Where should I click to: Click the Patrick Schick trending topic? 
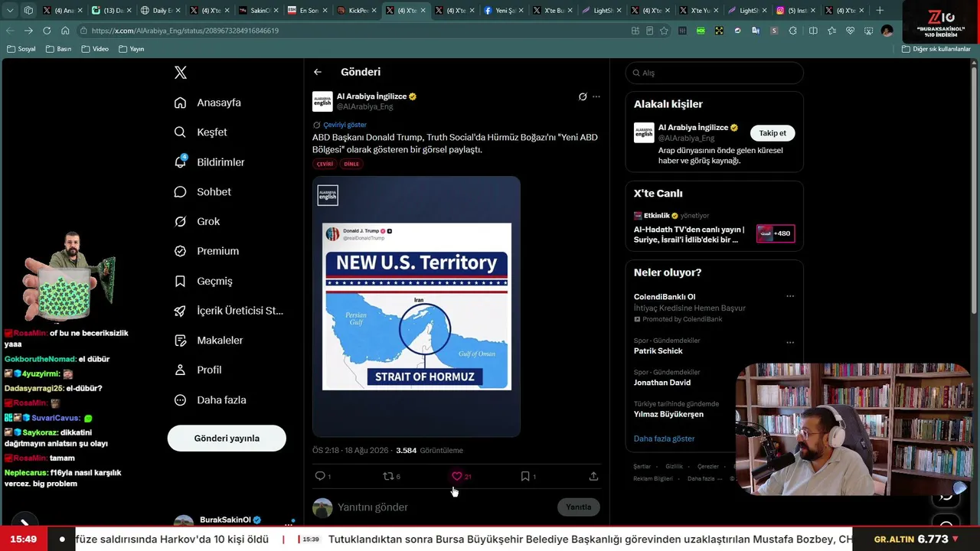658,351
